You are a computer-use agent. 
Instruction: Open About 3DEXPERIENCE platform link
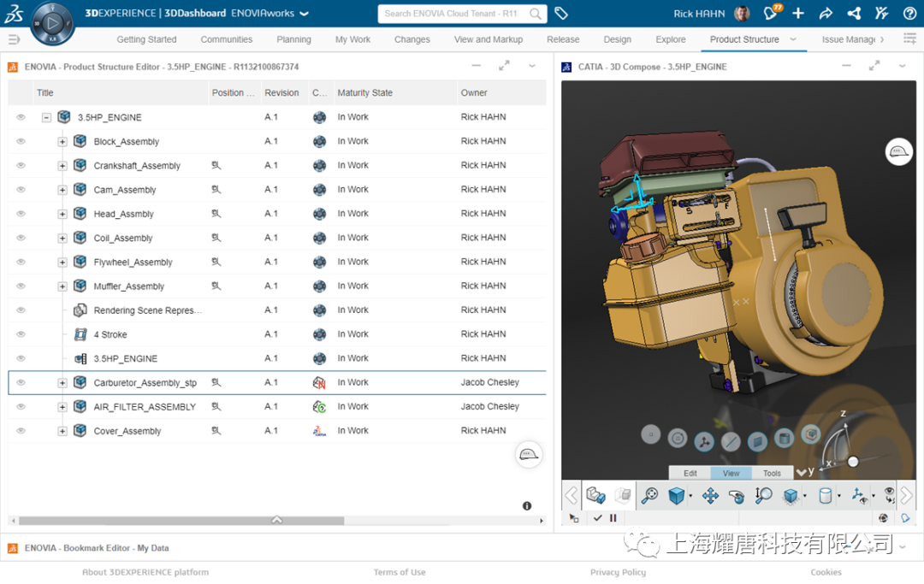(x=145, y=572)
